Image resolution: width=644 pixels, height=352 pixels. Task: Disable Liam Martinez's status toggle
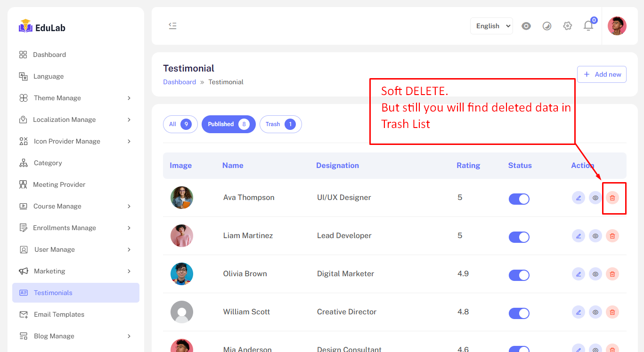tap(519, 237)
